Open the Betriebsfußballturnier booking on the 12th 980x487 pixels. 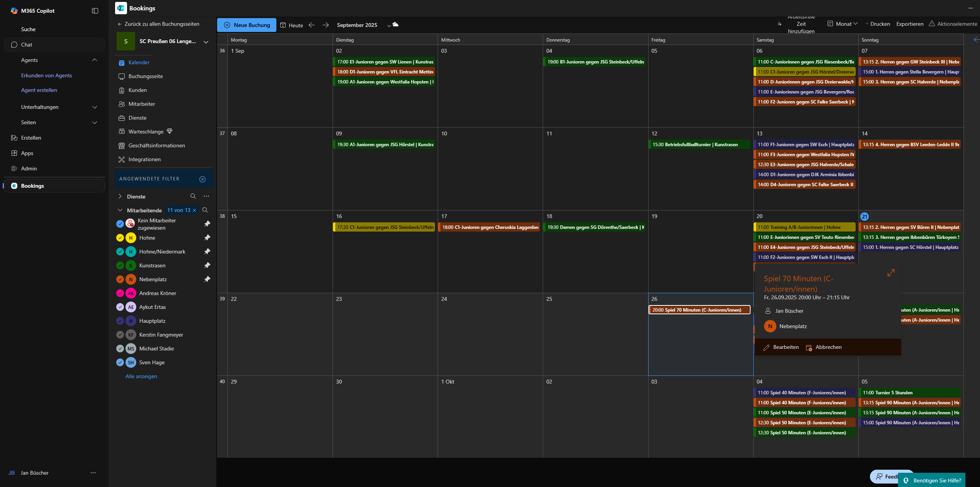(x=699, y=145)
